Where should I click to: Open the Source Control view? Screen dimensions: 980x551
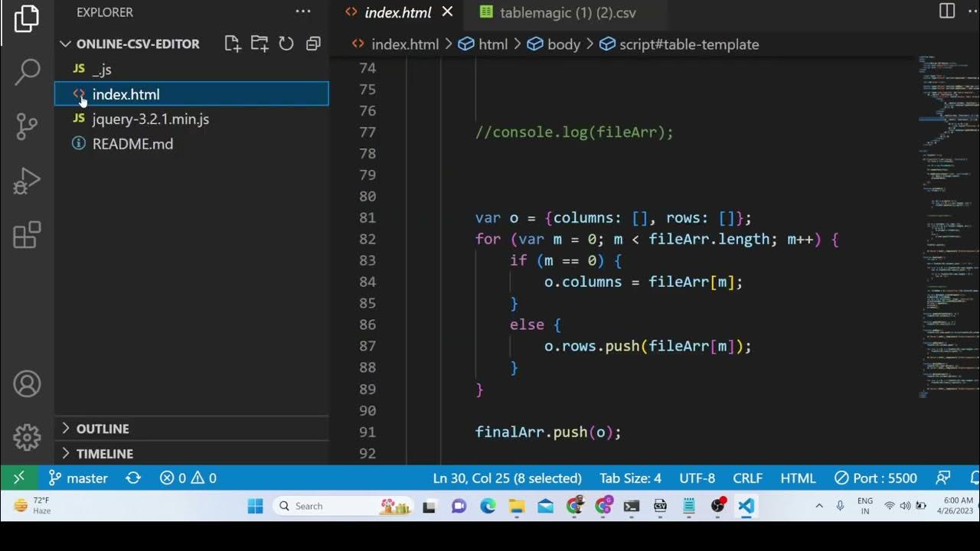click(x=27, y=127)
